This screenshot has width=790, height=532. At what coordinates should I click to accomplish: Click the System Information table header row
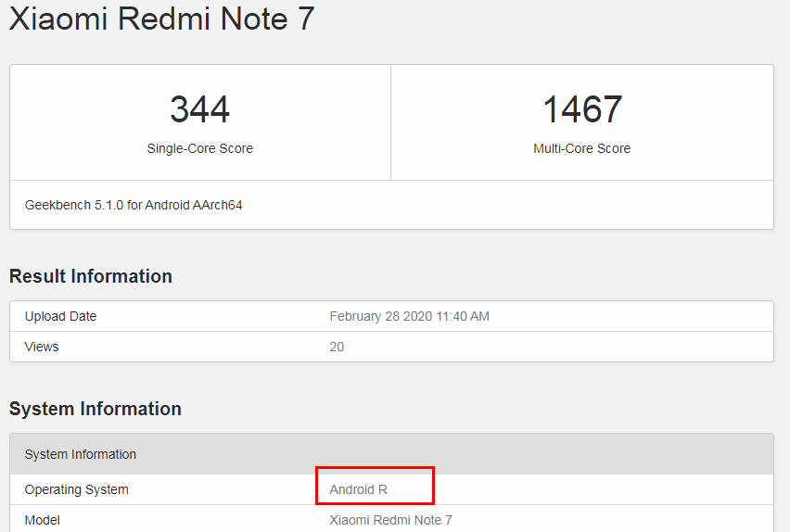(x=391, y=454)
